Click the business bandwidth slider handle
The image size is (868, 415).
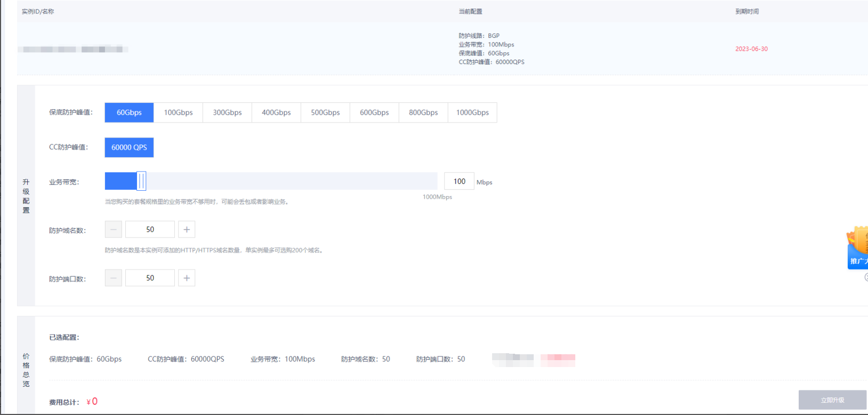click(x=141, y=181)
